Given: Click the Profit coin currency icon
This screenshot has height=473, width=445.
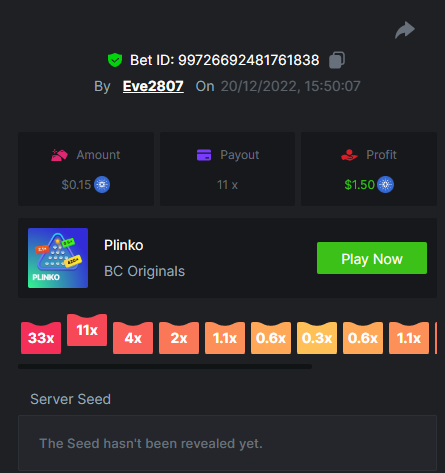Looking at the screenshot, I should pyautogui.click(x=385, y=185).
